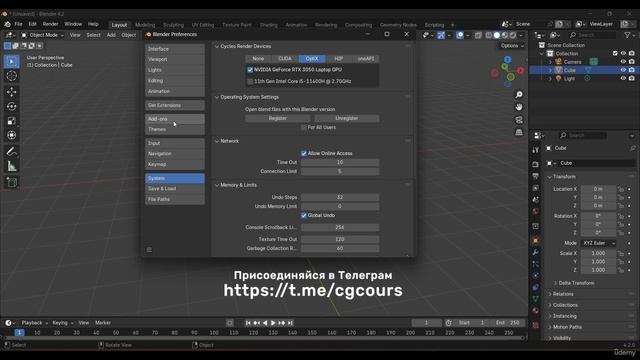Image resolution: width=640 pixels, height=360 pixels.
Task: Select the Move tool
Action: point(11,91)
